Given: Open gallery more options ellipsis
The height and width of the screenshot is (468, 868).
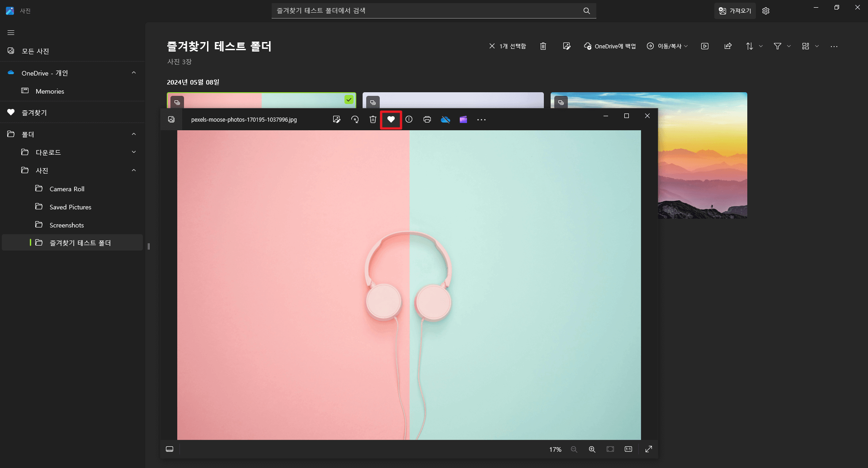Looking at the screenshot, I should point(834,46).
